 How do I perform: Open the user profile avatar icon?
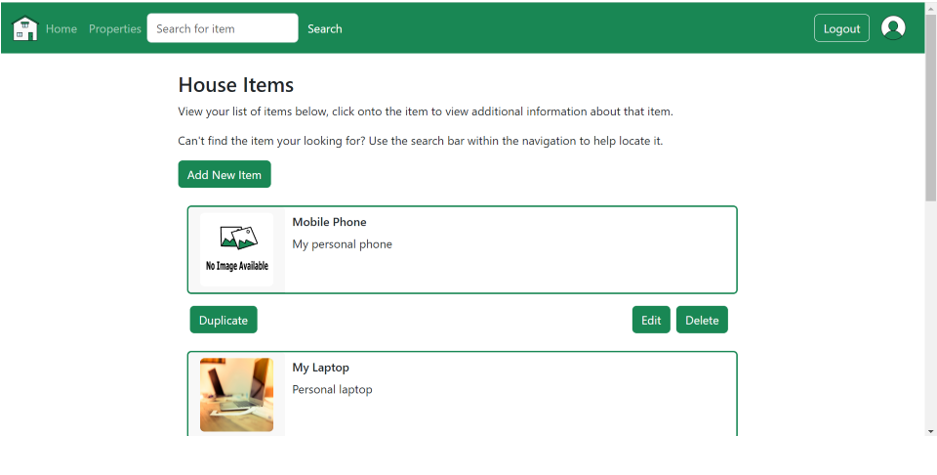(893, 28)
